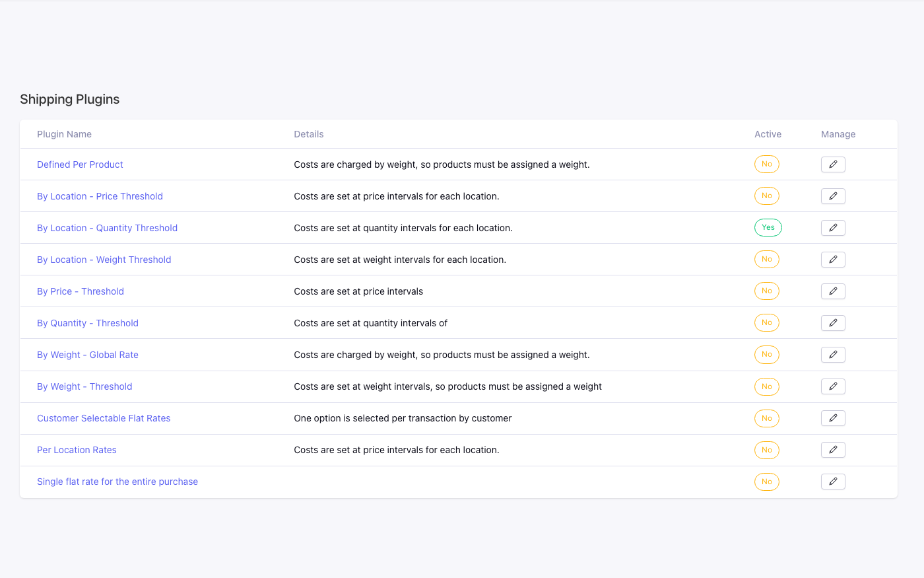Select the Defined Per Product row's details text
Screen dimensions: 924x578
tap(442, 164)
